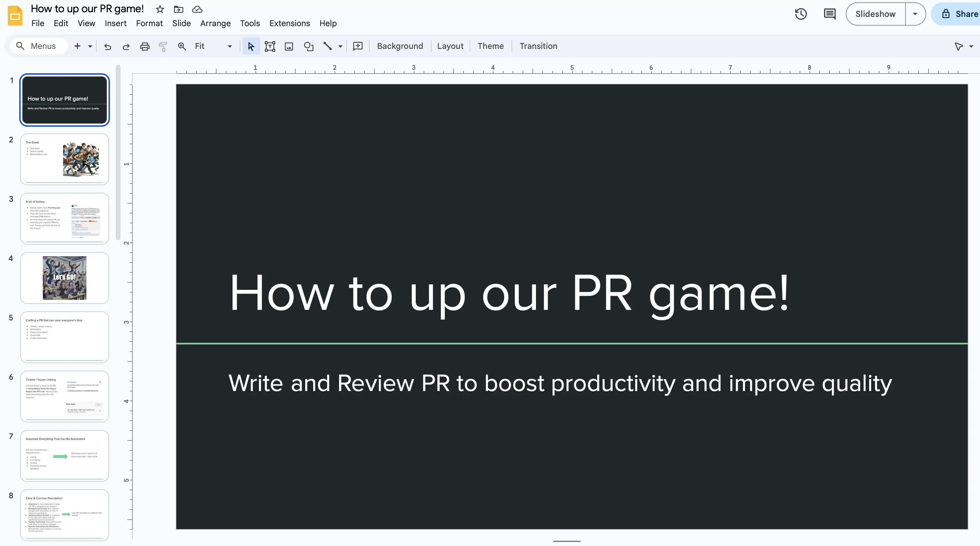Expand the Slideshow options arrow

point(915,14)
